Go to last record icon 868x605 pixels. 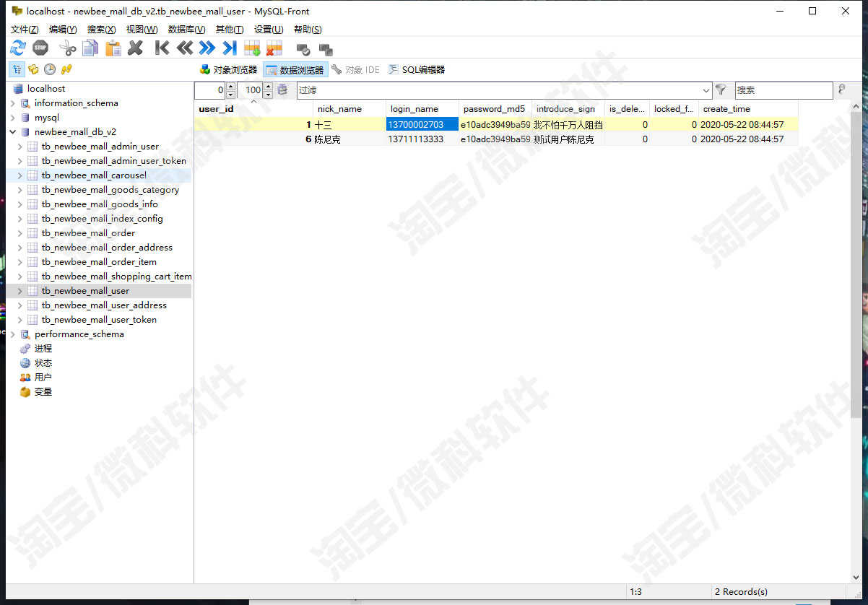(x=230, y=48)
